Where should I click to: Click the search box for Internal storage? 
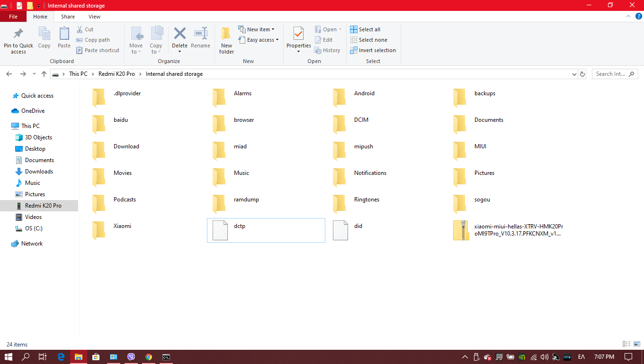pos(613,74)
